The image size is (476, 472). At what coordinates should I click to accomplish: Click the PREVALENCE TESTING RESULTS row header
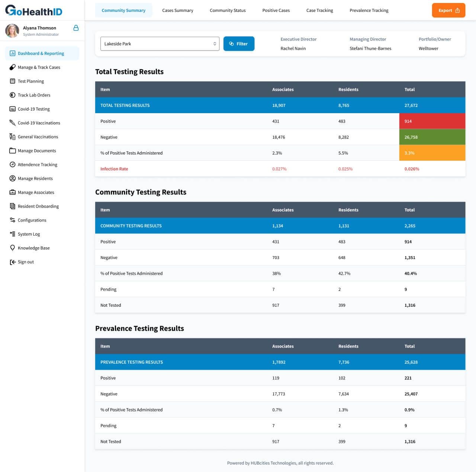[x=132, y=362]
